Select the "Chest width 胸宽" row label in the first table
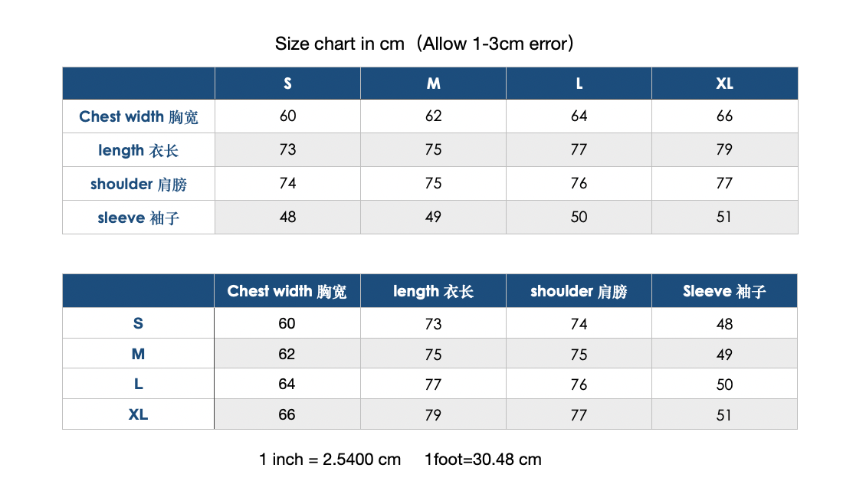The height and width of the screenshot is (504, 866). (139, 116)
